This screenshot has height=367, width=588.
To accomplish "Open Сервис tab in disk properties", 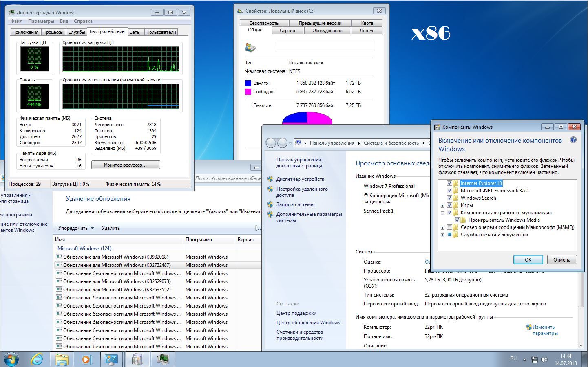I will coord(287,31).
